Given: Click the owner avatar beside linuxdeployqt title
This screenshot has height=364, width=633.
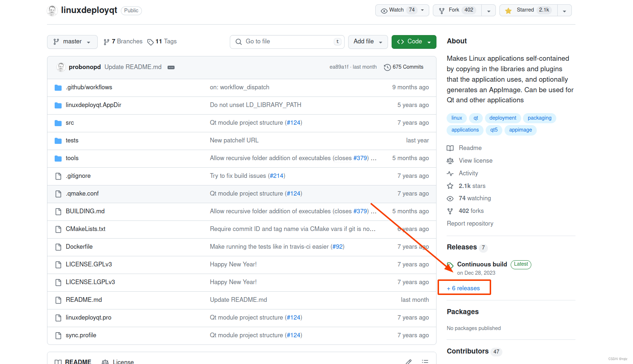Looking at the screenshot, I should [52, 10].
